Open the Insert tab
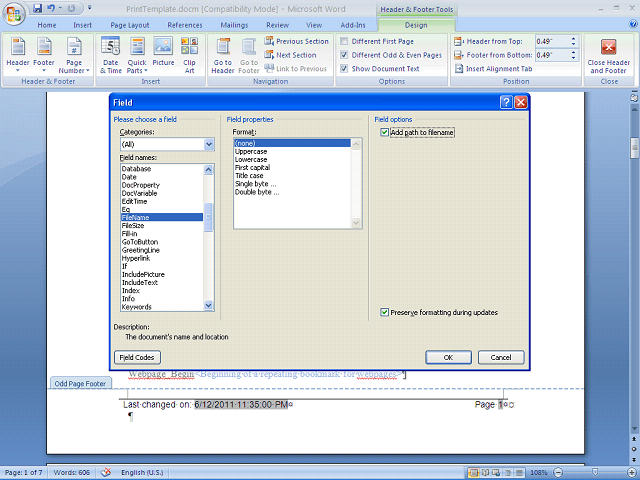The width and height of the screenshot is (640, 480). [82, 25]
